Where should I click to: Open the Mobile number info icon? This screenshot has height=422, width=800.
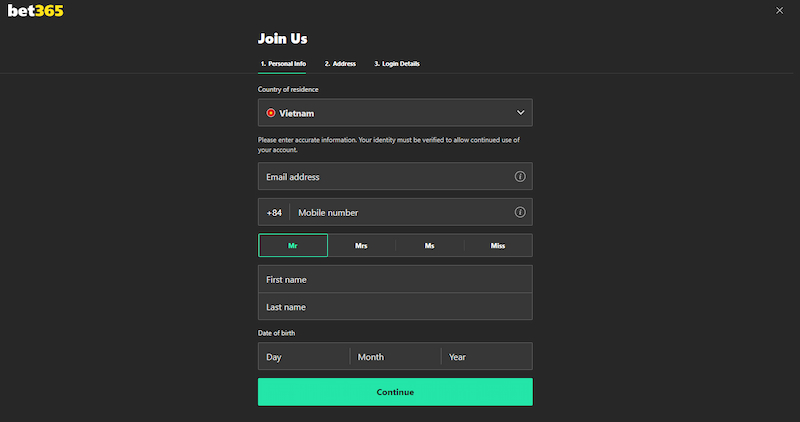[x=519, y=212]
